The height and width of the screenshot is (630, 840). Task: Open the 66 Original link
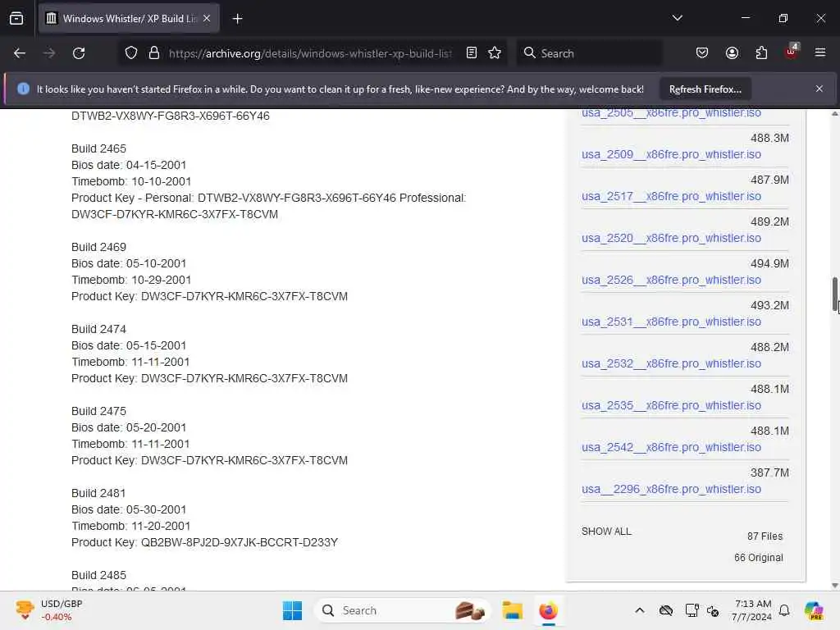click(759, 557)
